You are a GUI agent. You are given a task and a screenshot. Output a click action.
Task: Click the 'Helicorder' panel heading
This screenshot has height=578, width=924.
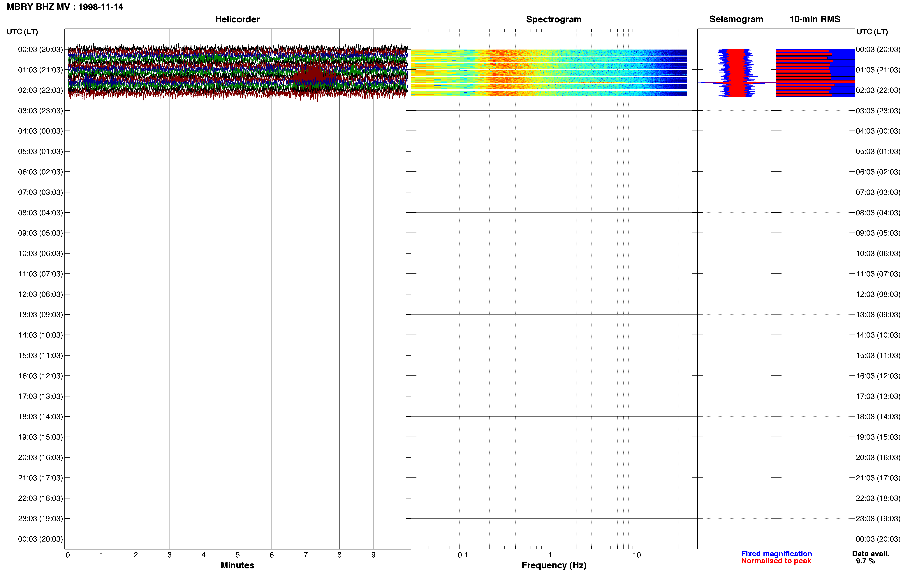(237, 20)
